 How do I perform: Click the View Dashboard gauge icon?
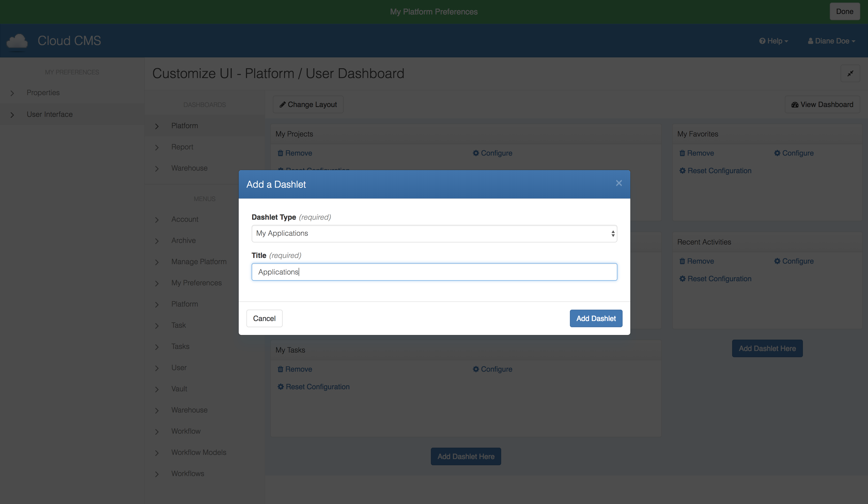[795, 105]
